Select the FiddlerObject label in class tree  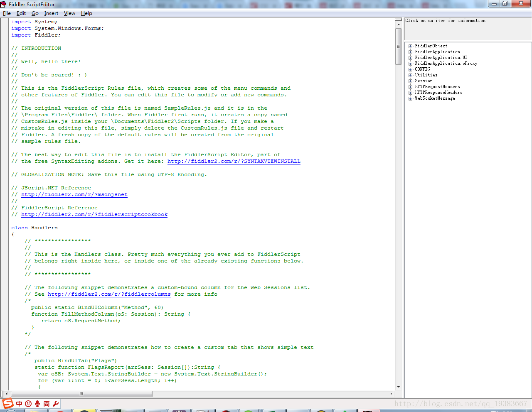tap(431, 46)
